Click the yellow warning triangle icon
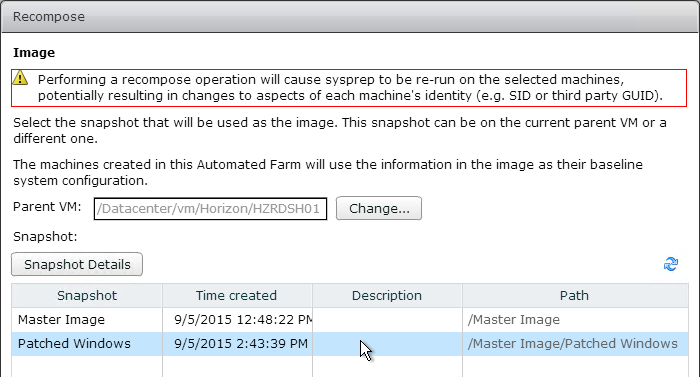Image resolution: width=700 pixels, height=377 pixels. [20, 79]
